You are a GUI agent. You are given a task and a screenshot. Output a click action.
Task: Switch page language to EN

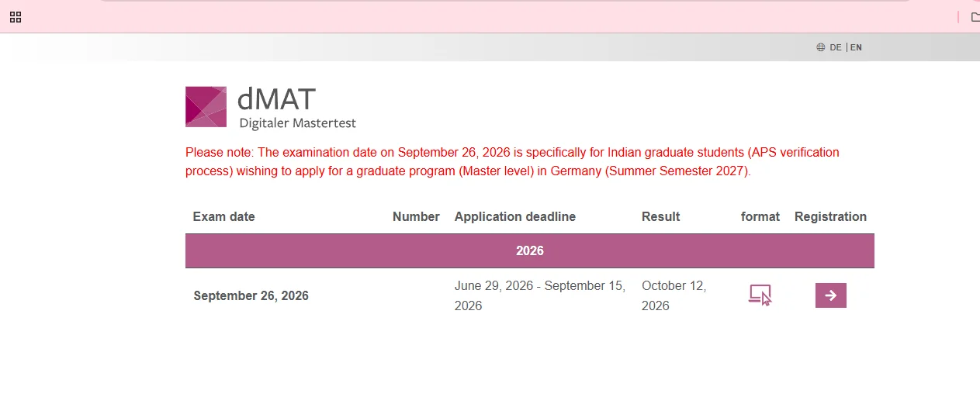coord(856,47)
